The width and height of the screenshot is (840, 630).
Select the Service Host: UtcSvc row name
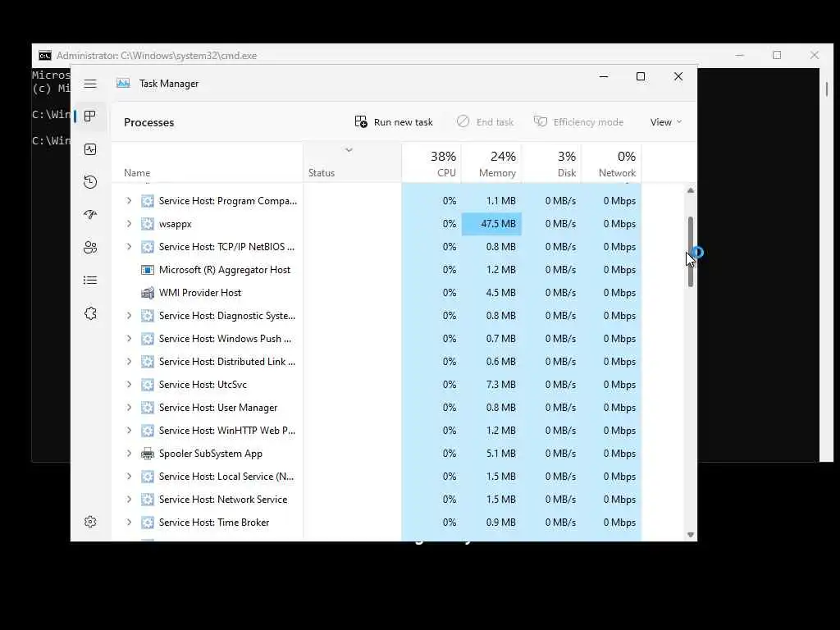coord(203,385)
